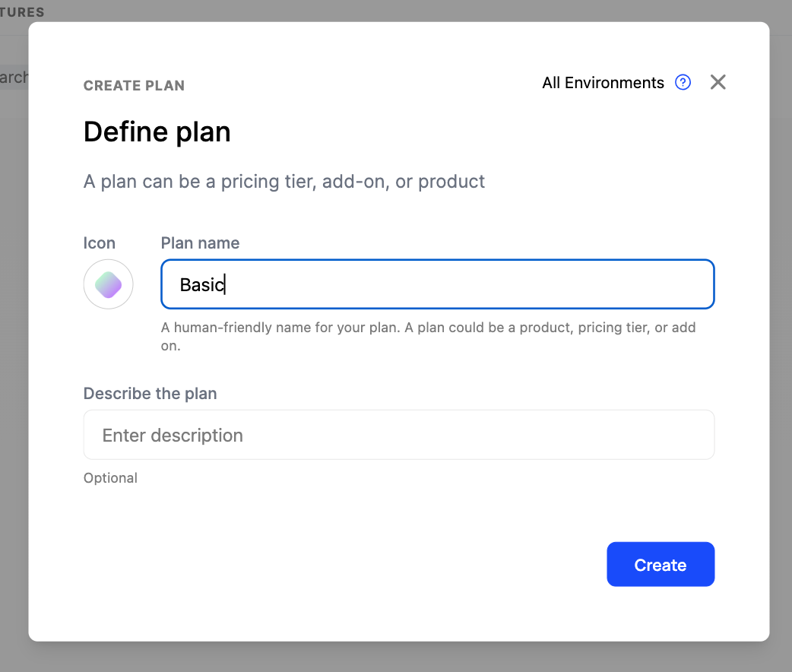Click the partially hidden search field
Viewport: 792px width, 672px height.
(x=14, y=78)
